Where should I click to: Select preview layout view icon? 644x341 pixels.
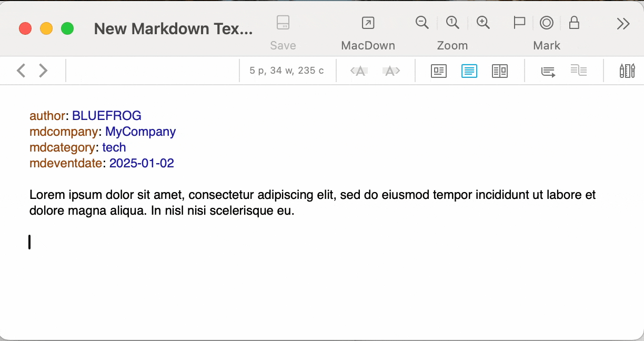coord(439,71)
